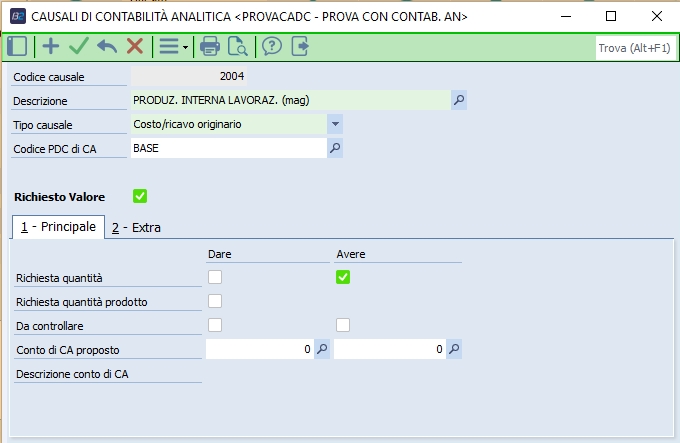Expand the Tipo causale dropdown

click(335, 124)
